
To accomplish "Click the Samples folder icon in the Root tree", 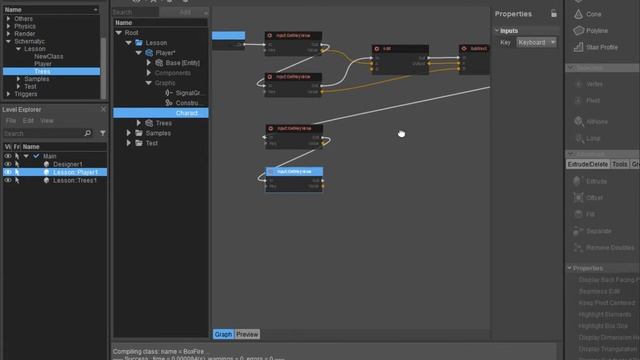I will point(139,133).
